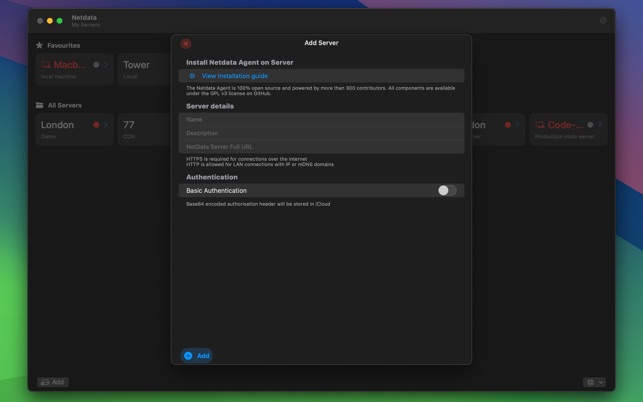Click the red laptop icon on Code-... card
The height and width of the screenshot is (402, 643).
[x=540, y=125]
